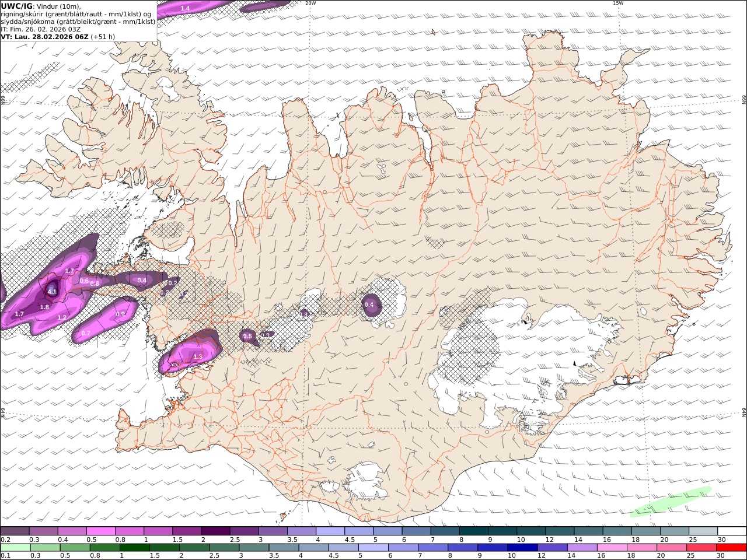The image size is (747, 560).
Task: Click rain scale swatch labeled 0.3
Action: [45, 548]
